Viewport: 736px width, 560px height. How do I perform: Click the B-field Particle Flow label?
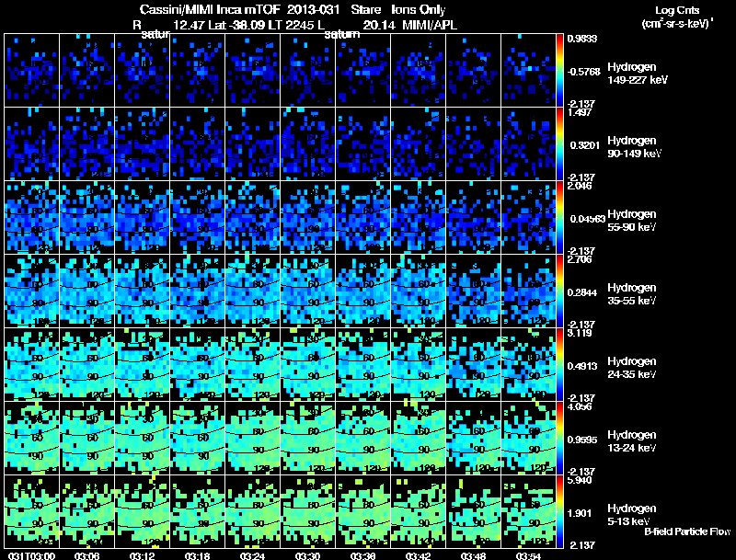click(687, 531)
